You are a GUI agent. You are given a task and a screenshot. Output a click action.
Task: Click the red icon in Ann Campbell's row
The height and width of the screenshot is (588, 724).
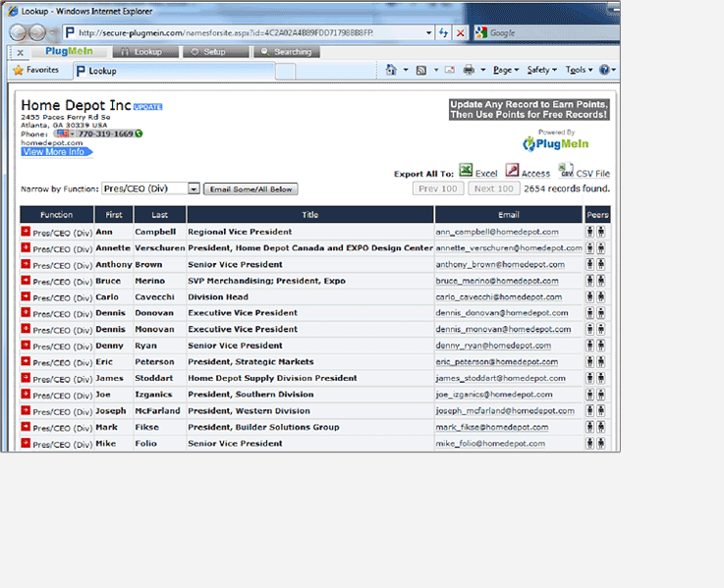click(26, 232)
